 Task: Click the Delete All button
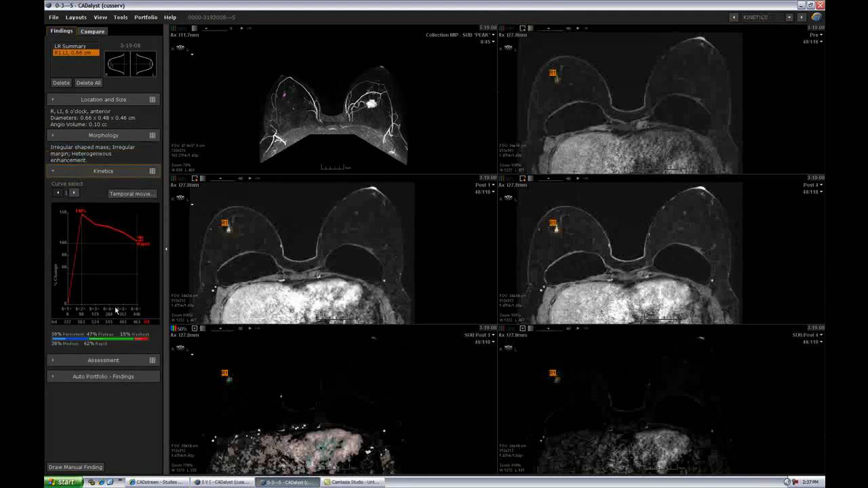coord(88,83)
